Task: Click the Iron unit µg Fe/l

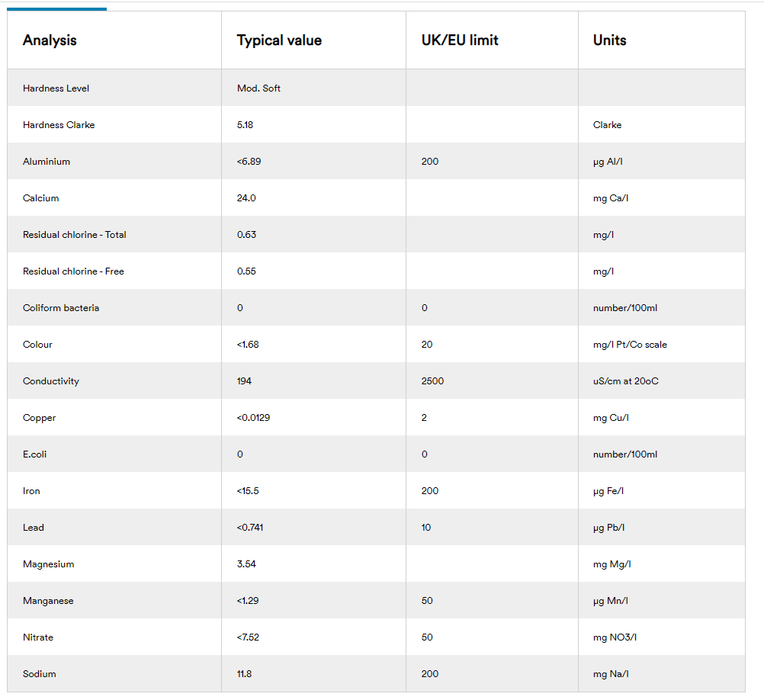Action: pos(608,491)
